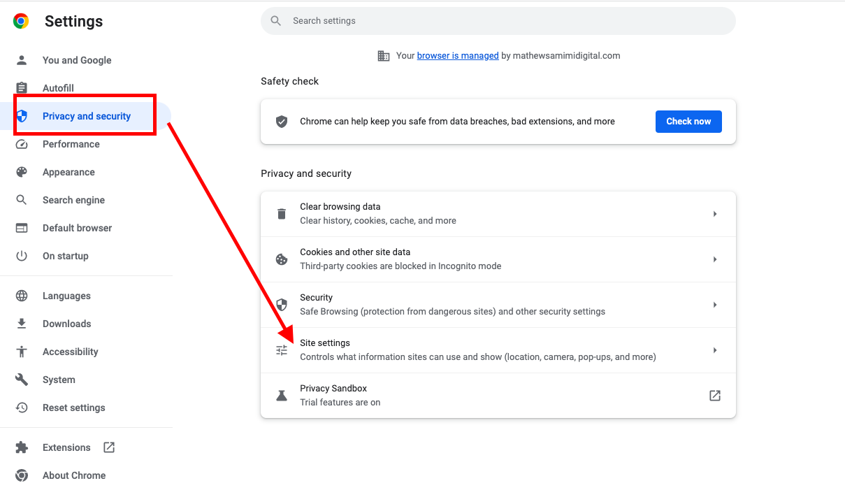Open Privacy Sandbox external link icon
845x504 pixels.
(x=714, y=396)
